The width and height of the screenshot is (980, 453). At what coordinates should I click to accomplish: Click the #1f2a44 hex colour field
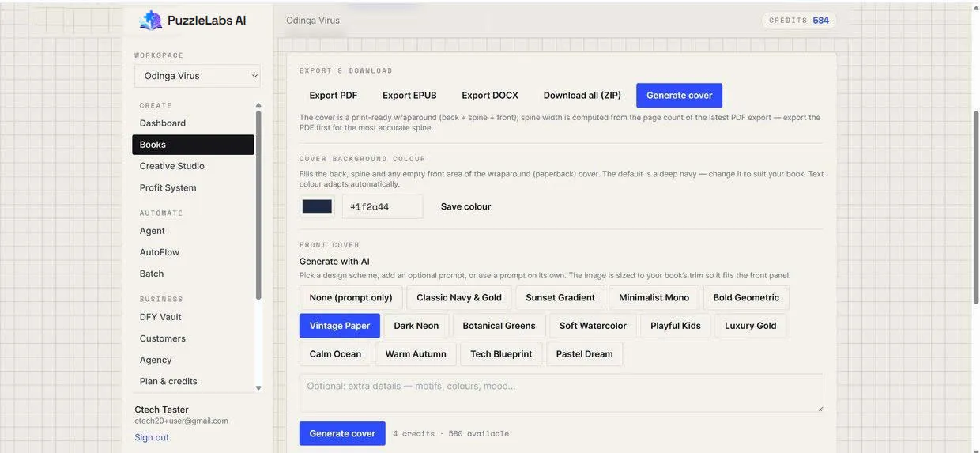(x=383, y=206)
